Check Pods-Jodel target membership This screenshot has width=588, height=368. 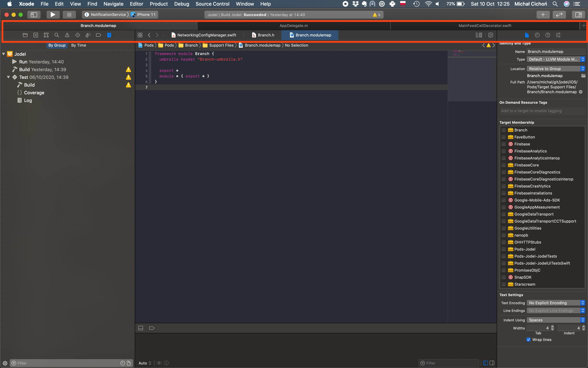click(x=504, y=249)
